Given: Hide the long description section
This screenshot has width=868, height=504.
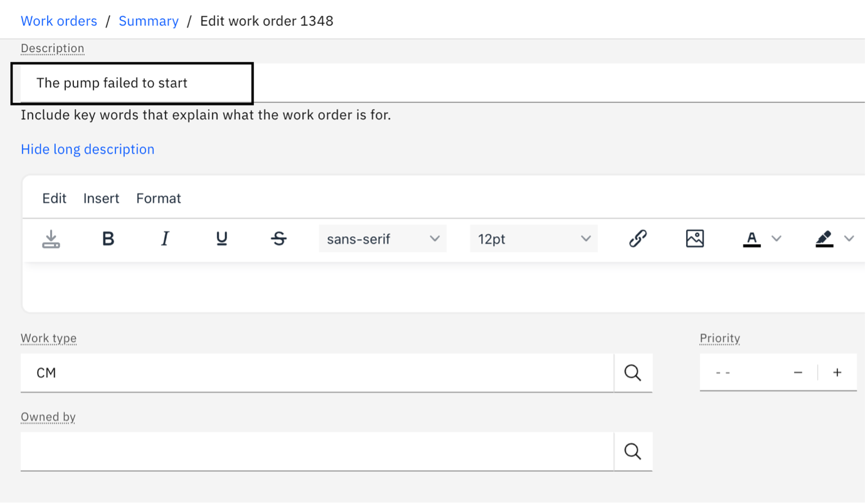Looking at the screenshot, I should tap(87, 149).
